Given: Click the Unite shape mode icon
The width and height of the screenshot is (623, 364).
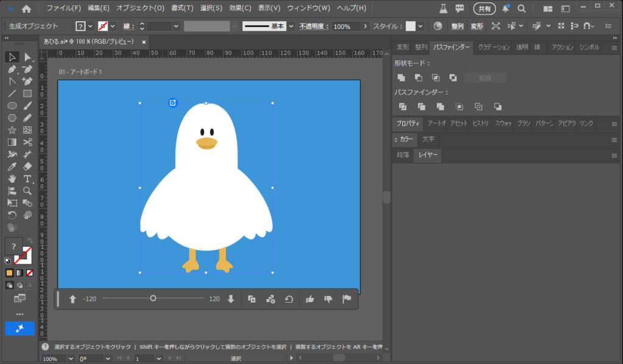Looking at the screenshot, I should (401, 78).
